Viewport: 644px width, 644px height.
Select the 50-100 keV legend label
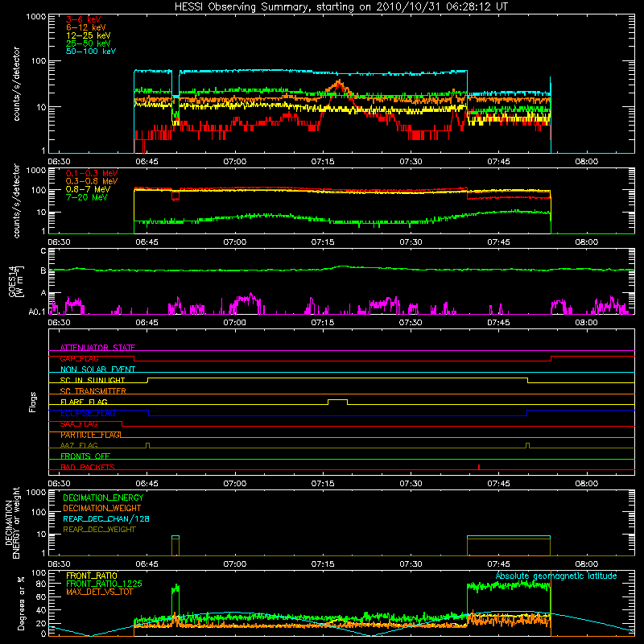(91, 52)
